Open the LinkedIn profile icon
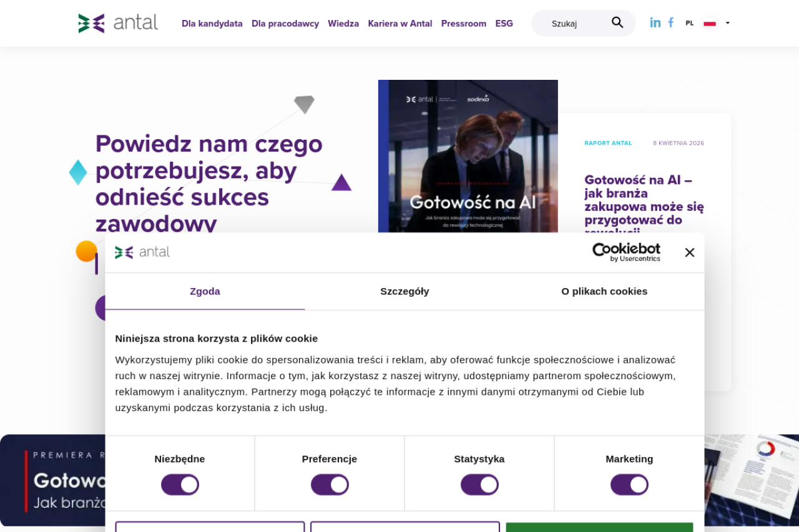The width and height of the screenshot is (799, 532). tap(655, 22)
